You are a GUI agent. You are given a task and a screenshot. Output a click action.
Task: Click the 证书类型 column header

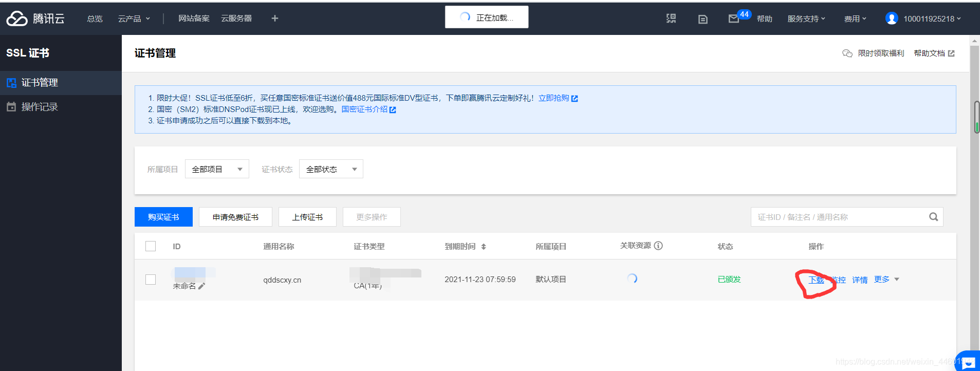pos(369,247)
